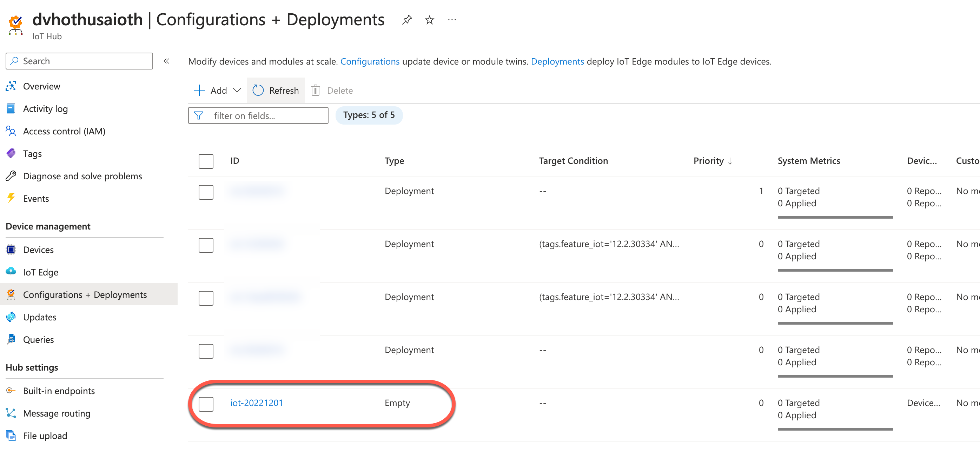The height and width of the screenshot is (452, 980).
Task: Select Message routing under Hub settings
Action: [57, 413]
